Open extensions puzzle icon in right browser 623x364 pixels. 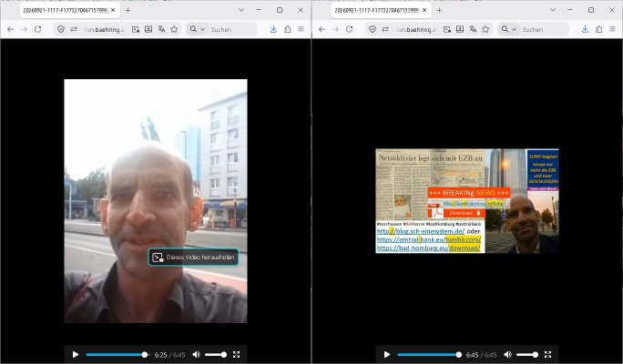click(x=598, y=29)
